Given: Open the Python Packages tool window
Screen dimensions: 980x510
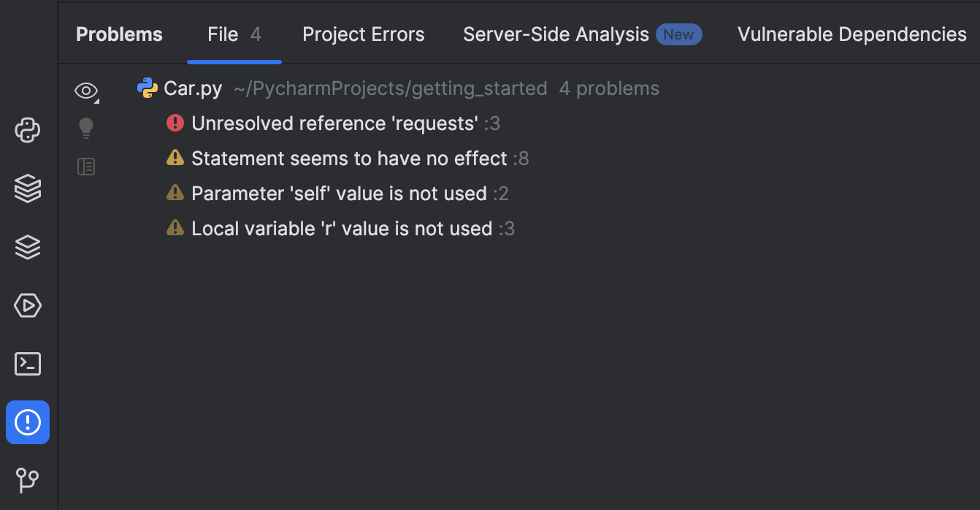Looking at the screenshot, I should (28, 189).
